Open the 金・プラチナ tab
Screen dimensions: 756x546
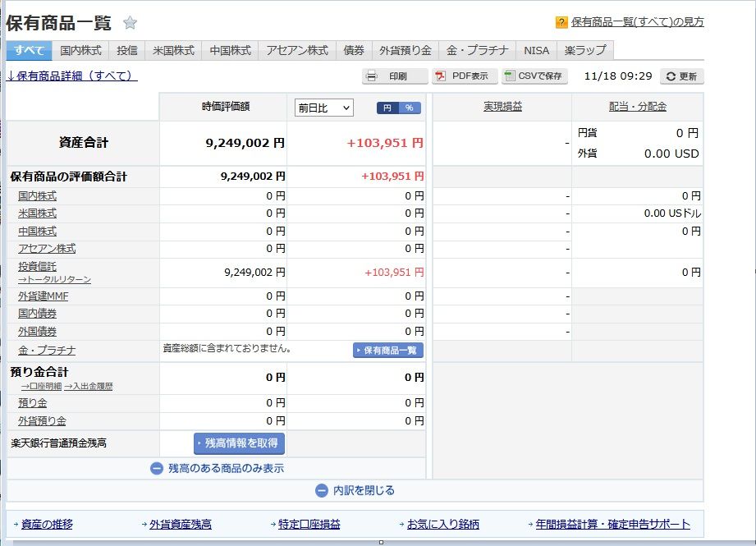click(477, 50)
